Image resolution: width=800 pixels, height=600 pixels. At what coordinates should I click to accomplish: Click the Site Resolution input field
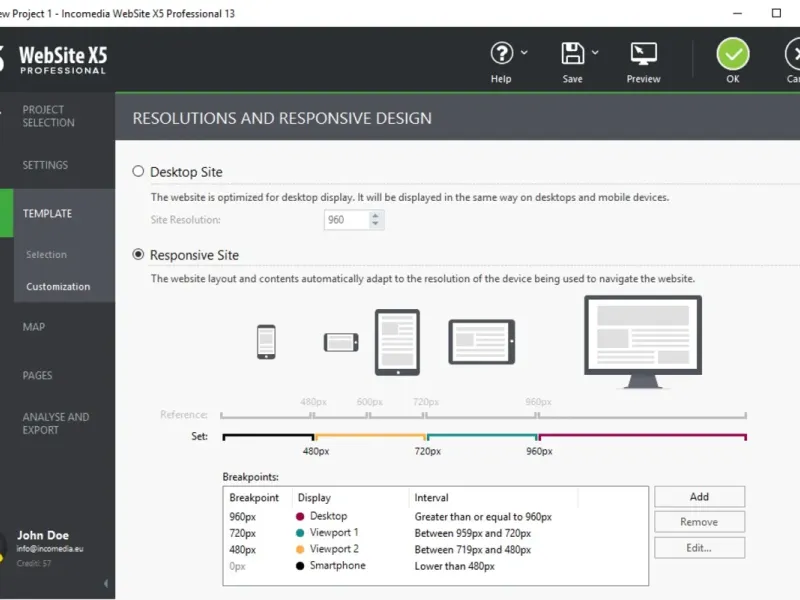346,220
